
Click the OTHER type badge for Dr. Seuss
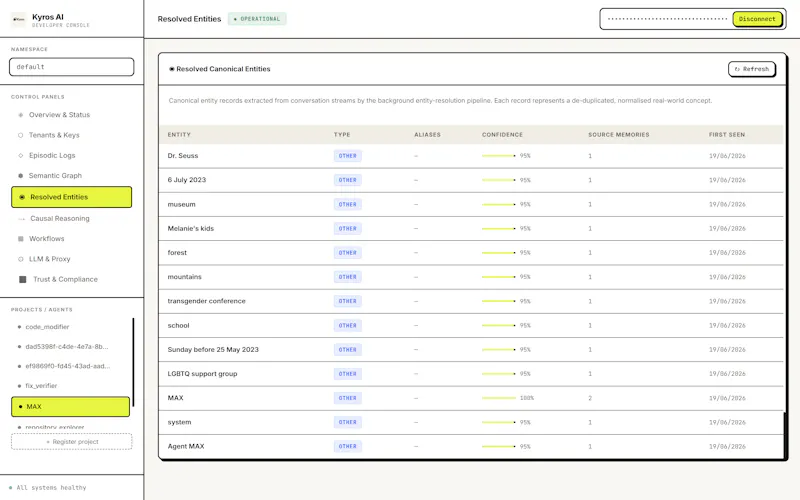pyautogui.click(x=347, y=156)
